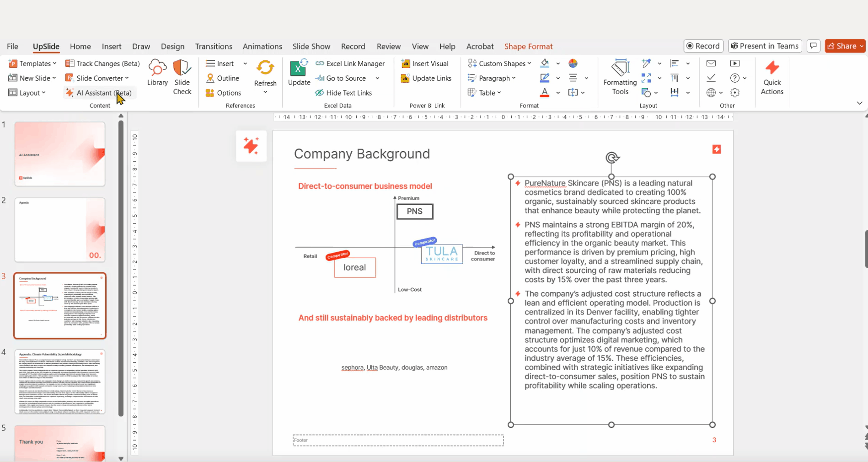868x462 pixels.
Task: Click the play video icon in Other
Action: [x=735, y=63]
